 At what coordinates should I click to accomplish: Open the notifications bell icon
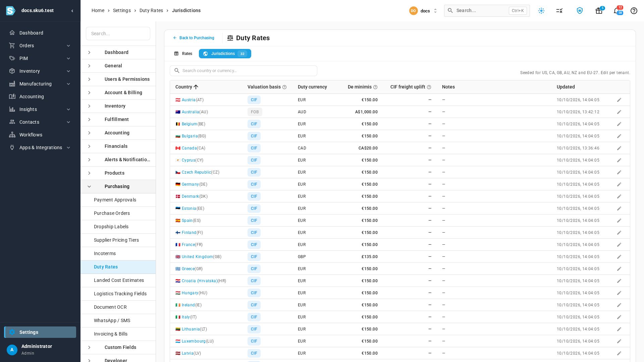point(616,11)
